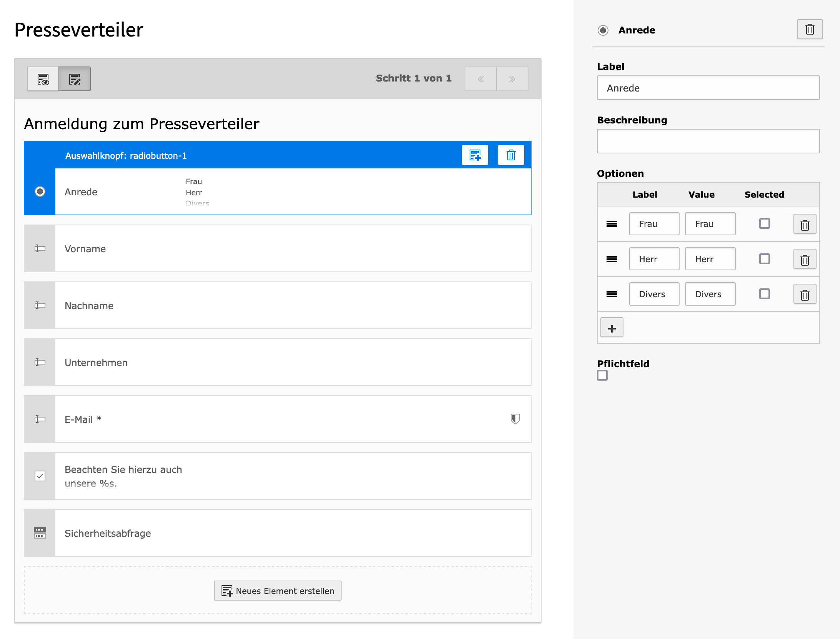840x639 pixels.
Task: Remove the Frau option row
Action: pyautogui.click(x=805, y=225)
